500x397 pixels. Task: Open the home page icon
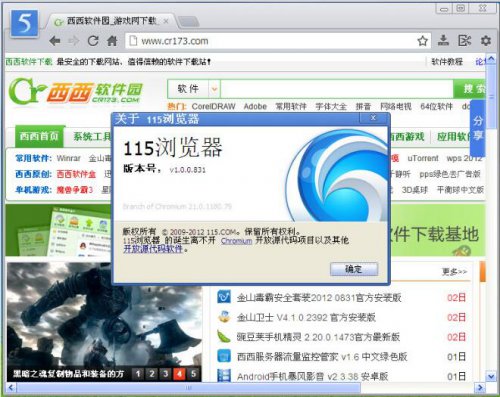(x=112, y=41)
